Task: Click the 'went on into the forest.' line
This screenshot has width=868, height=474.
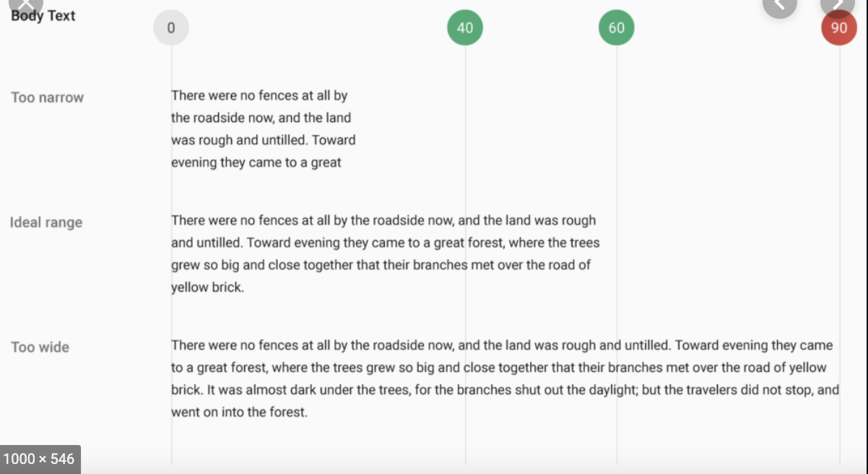Action: click(240, 413)
